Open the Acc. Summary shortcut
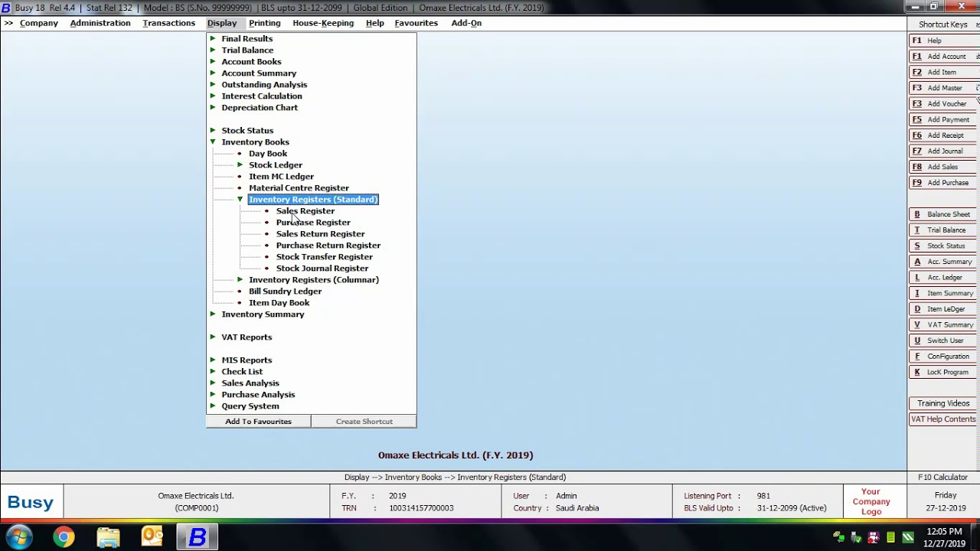 (x=943, y=262)
